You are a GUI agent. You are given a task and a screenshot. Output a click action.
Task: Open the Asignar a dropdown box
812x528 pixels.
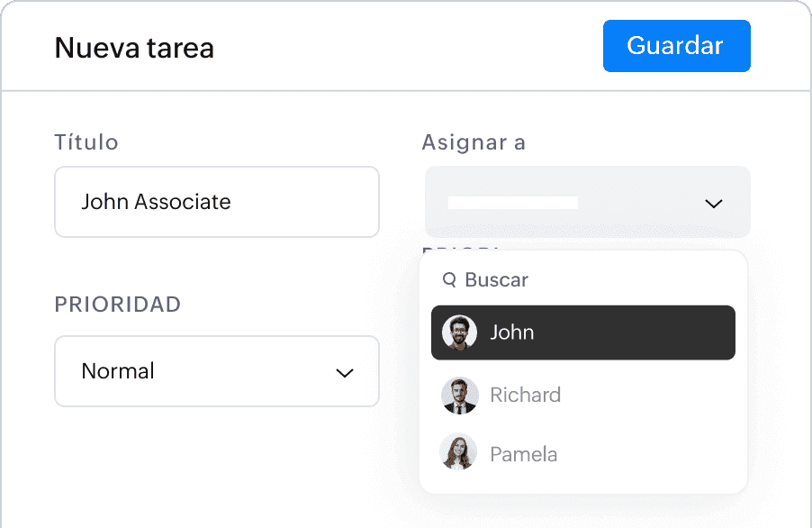pyautogui.click(x=587, y=202)
